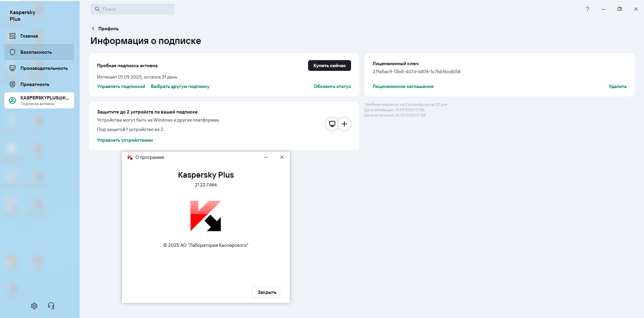Open the KASPERSKYPLUS account entry
Screen dimensions: 644x318
pos(39,100)
